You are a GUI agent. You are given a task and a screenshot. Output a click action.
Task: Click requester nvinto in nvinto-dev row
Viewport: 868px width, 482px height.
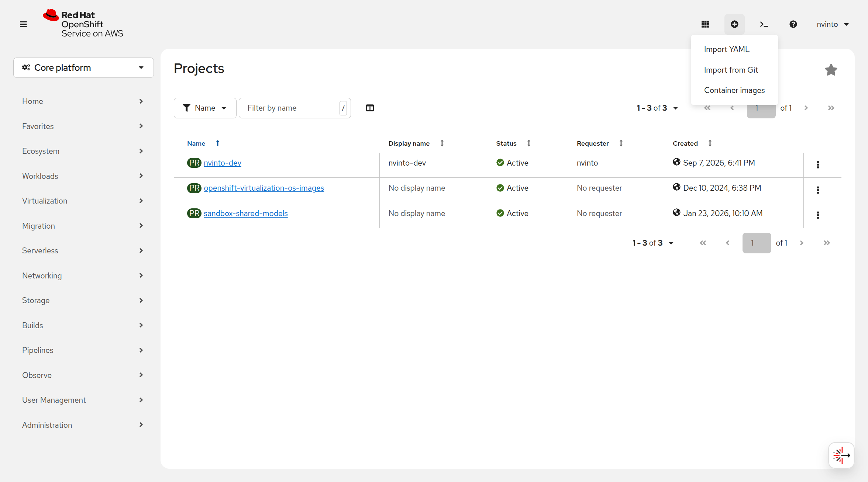coord(587,163)
